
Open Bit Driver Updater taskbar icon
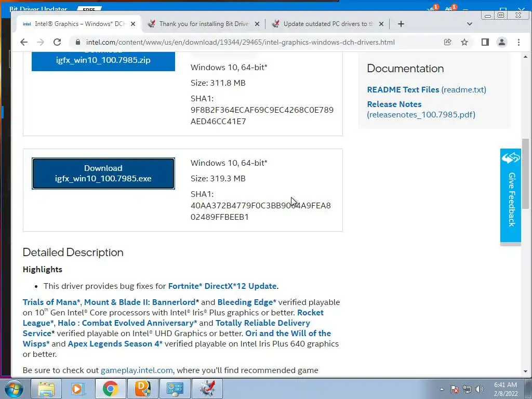(207, 389)
